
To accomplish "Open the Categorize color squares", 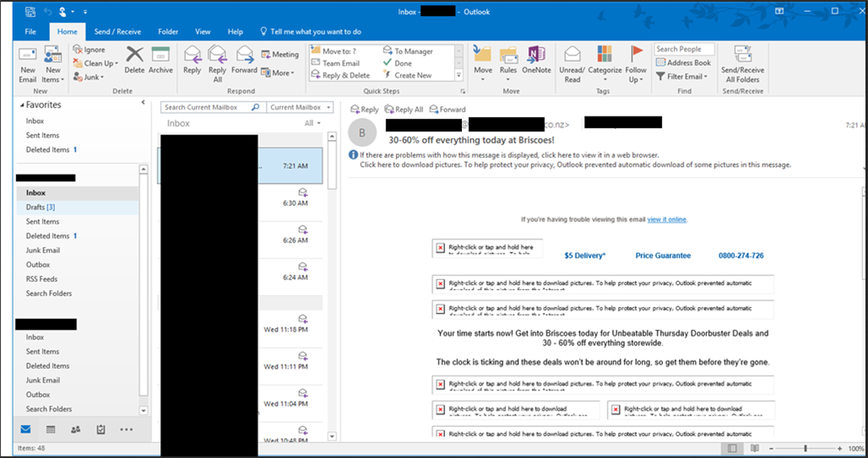I will [x=604, y=53].
